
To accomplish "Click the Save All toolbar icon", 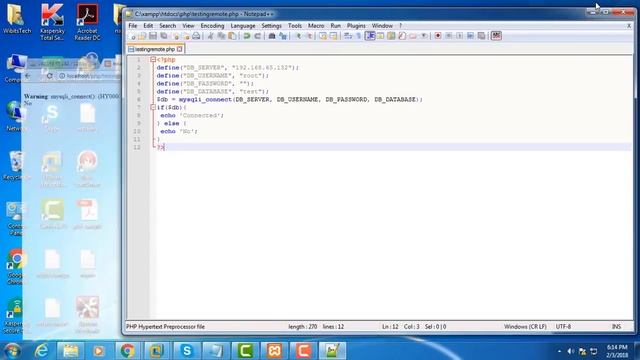I will pos(164,36).
